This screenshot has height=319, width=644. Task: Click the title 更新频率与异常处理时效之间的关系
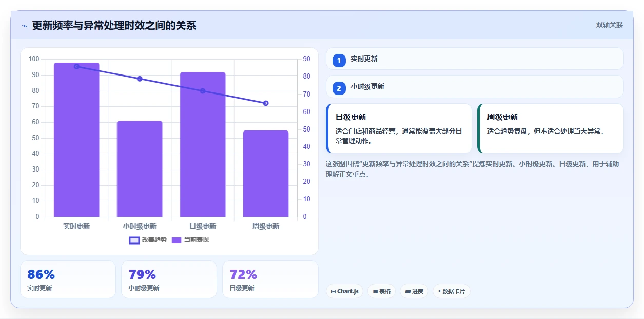pyautogui.click(x=114, y=26)
